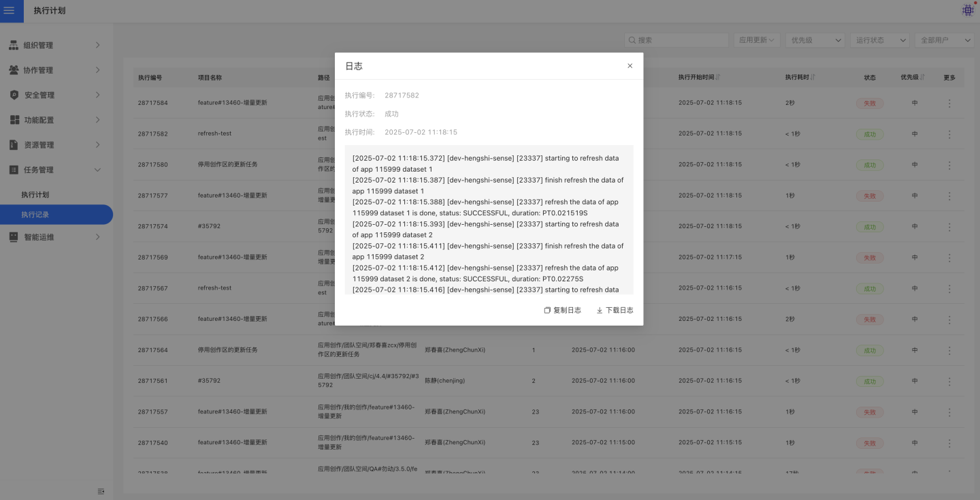
Task: Go to 执行计划 in the sidebar
Action: pos(35,195)
